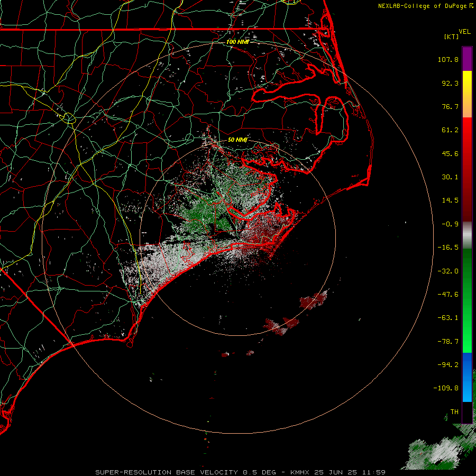476x476 pixels.
Task: Click the 14.5 velocity scale value
Action: 450,200
